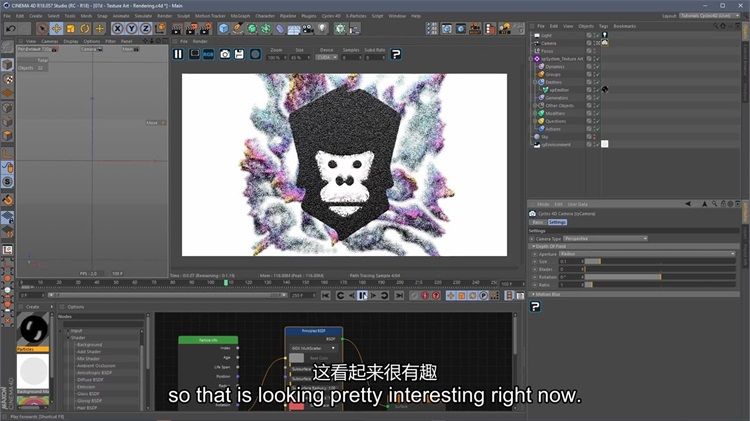Click the material tag on xpEmitter
750x421 pixels.
605,90
